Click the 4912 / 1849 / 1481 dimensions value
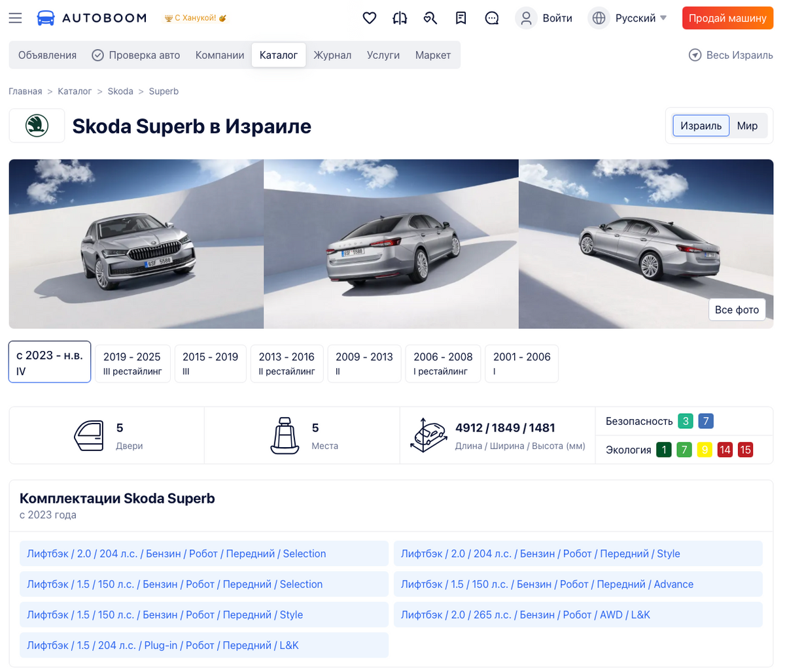The width and height of the screenshot is (785, 672). 505,428
